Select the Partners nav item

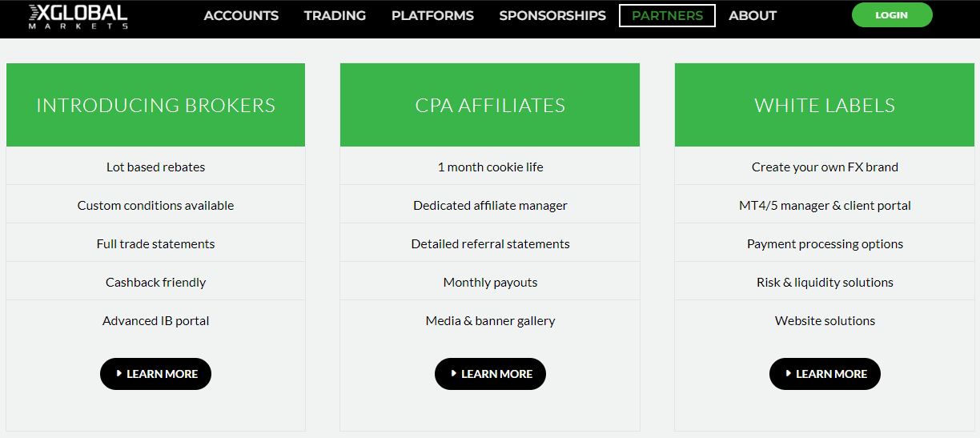[x=667, y=15]
